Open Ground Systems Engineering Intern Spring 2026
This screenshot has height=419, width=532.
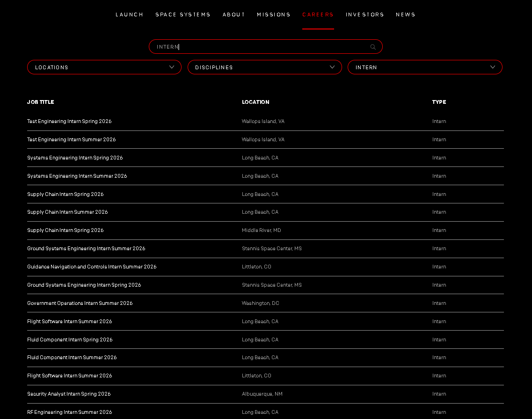pos(84,285)
